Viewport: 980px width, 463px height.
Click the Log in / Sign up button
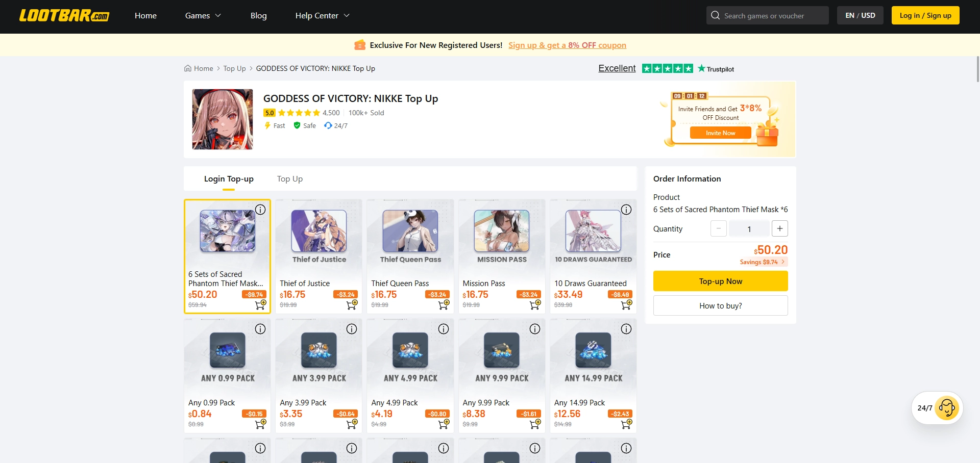pos(925,15)
